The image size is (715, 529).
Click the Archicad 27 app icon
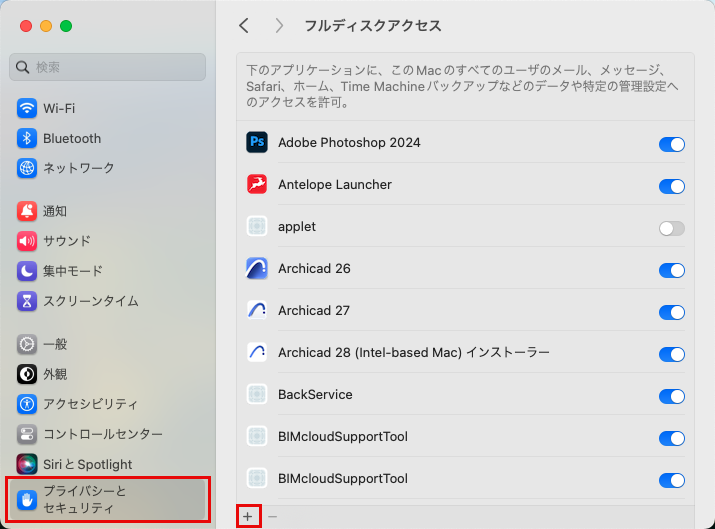click(x=257, y=310)
